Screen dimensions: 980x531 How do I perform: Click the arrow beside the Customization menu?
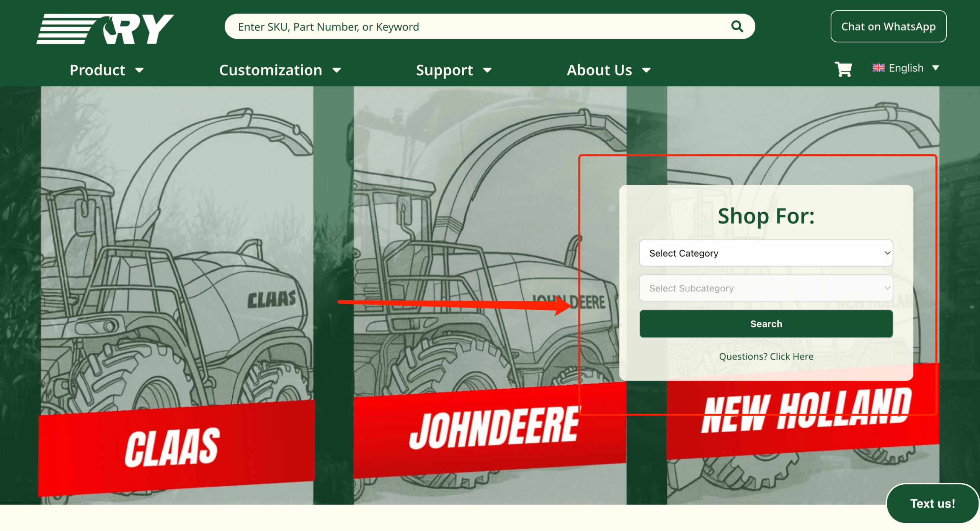coord(337,70)
